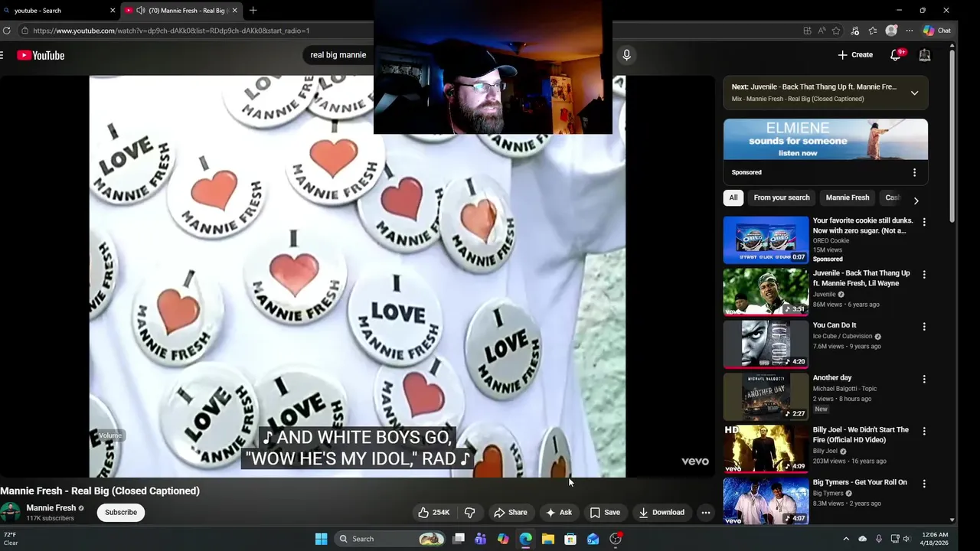Viewport: 980px width, 551px height.
Task: Open options for You Can Do It
Action: click(924, 327)
